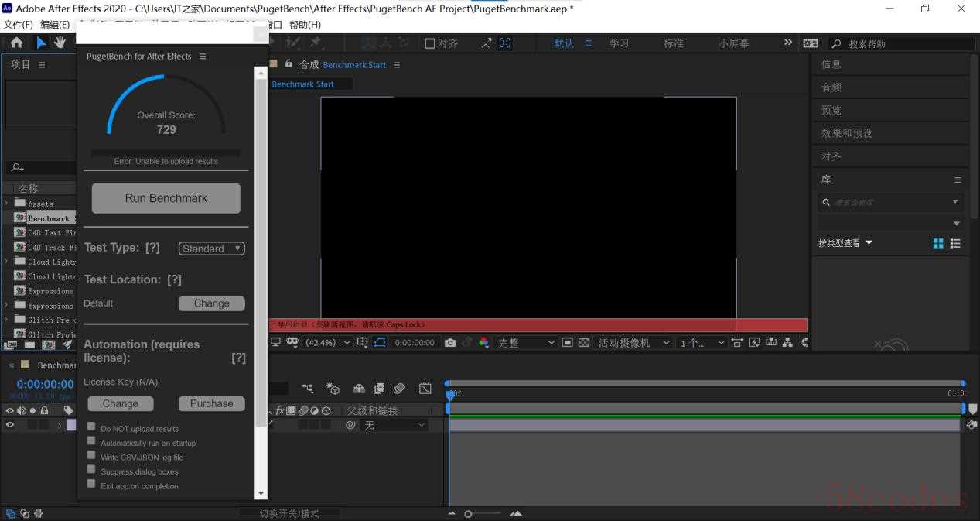Open the 文件(F) menu
The image size is (980, 521).
pos(19,25)
